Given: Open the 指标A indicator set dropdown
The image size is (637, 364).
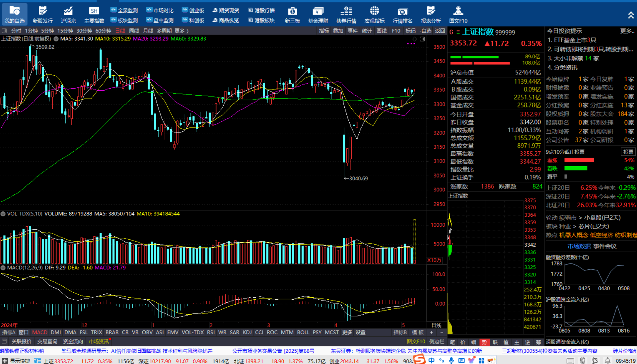Looking at the screenshot, I should (9, 332).
